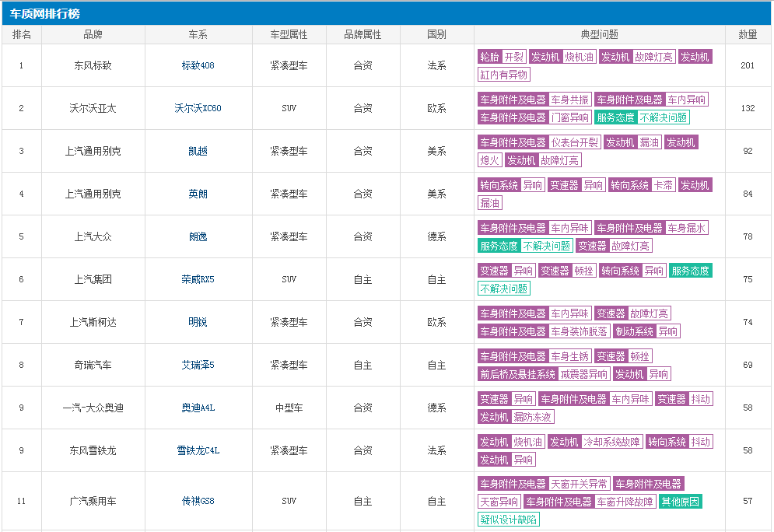Screen dimensions: 774x532
Task: Click the quantity value 57
Action: pos(748,501)
